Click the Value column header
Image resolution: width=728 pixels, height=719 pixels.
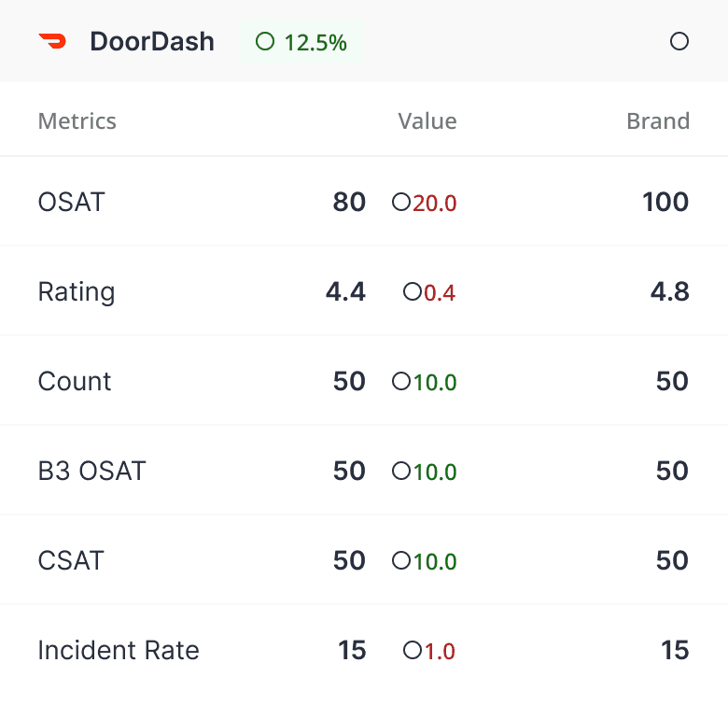[x=427, y=121]
